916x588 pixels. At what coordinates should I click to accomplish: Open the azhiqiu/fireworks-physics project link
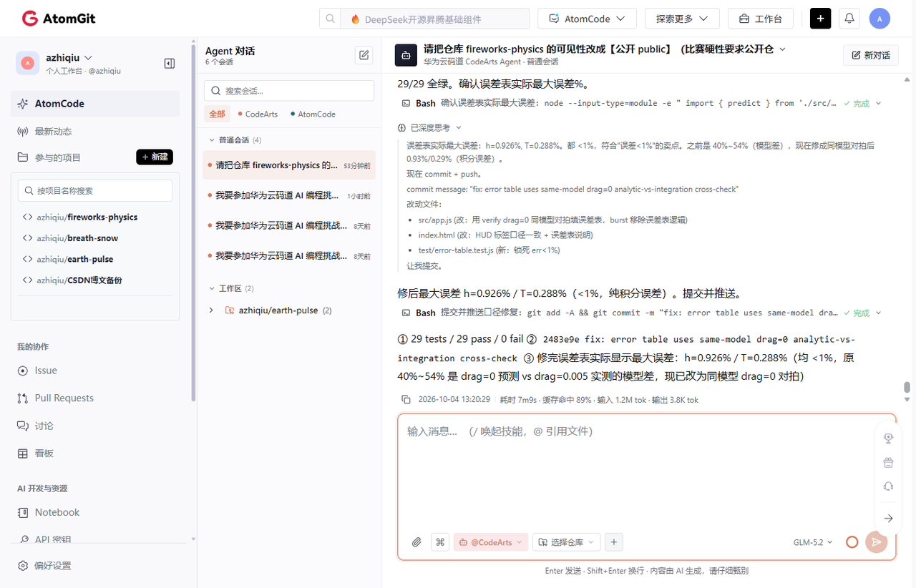pos(87,217)
